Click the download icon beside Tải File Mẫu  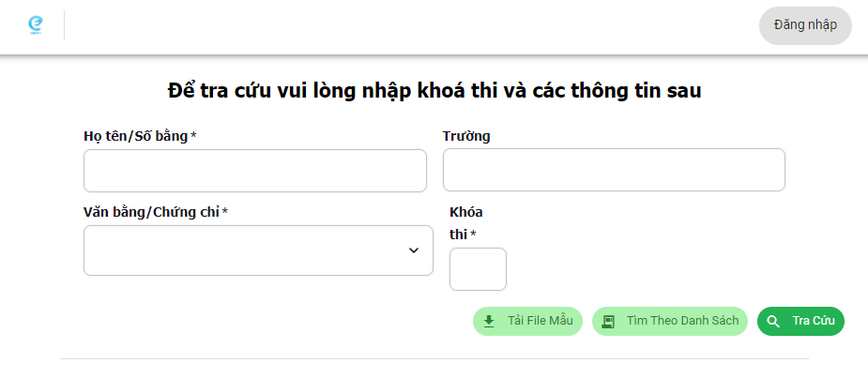pyautogui.click(x=489, y=321)
